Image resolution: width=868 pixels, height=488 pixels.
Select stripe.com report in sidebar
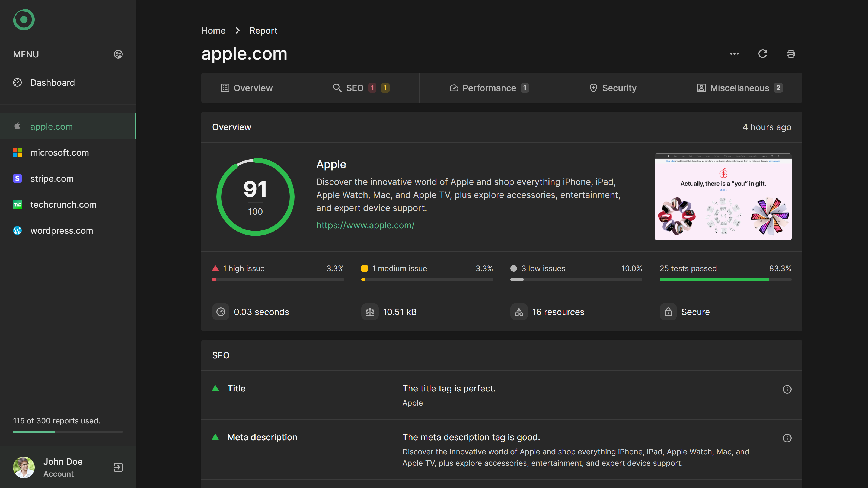point(52,178)
